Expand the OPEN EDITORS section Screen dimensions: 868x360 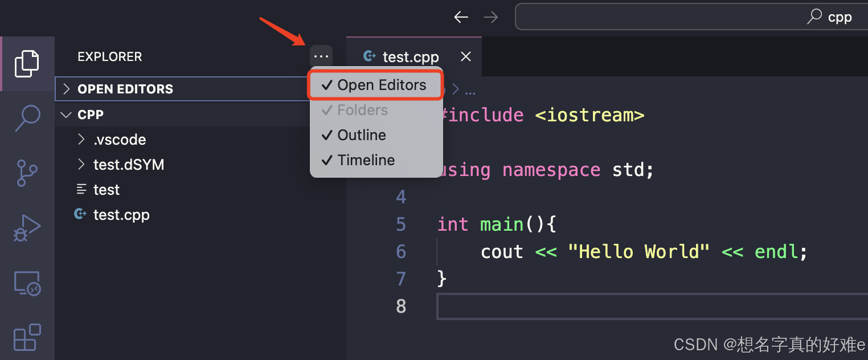click(182, 89)
